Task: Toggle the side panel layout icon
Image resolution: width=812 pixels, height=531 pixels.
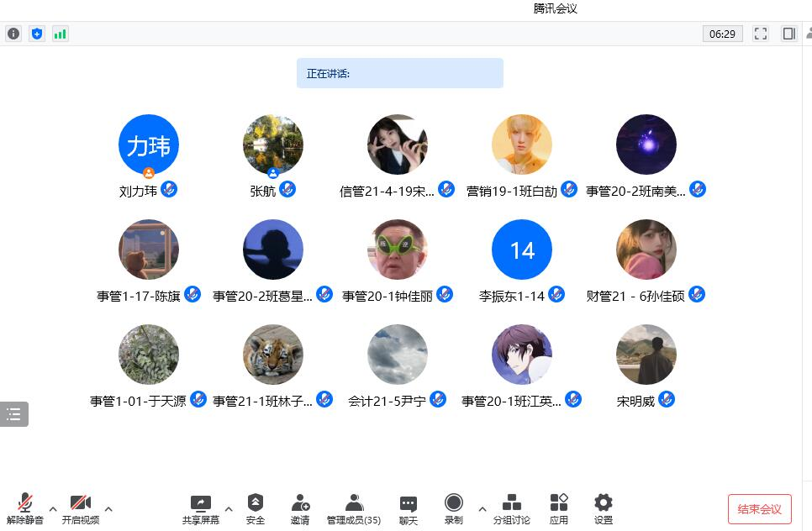Action: coord(788,34)
